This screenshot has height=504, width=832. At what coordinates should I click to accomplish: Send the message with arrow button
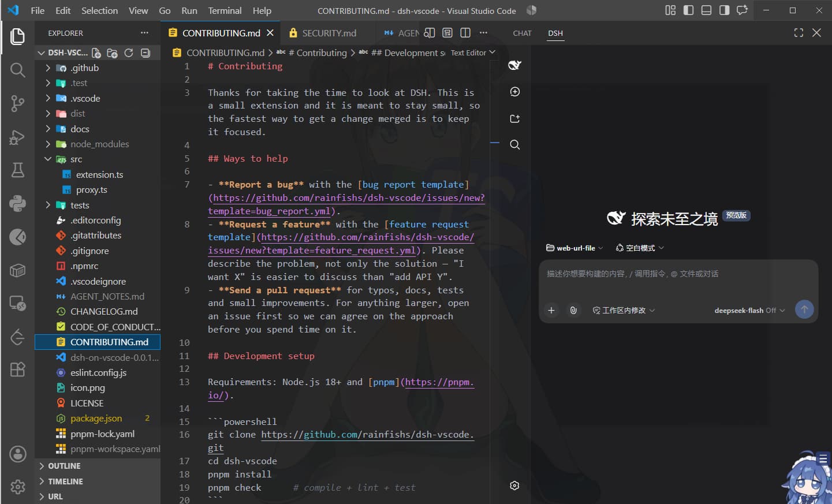pyautogui.click(x=804, y=309)
